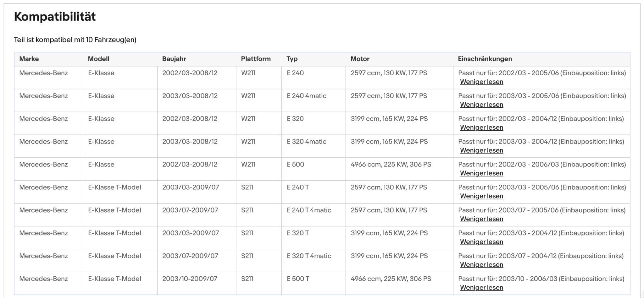Click "Weniger lesen" under restriction 2002/03 - 2004/12
This screenshot has height=298, width=644.
tap(481, 127)
